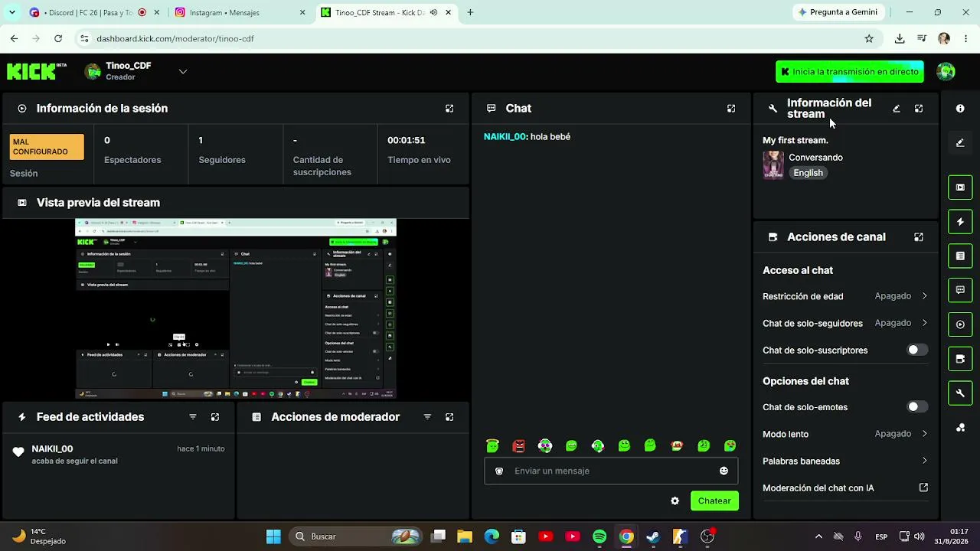Toggle the channel actions sidebar icon
The height and width of the screenshot is (551, 980).
pos(960,359)
